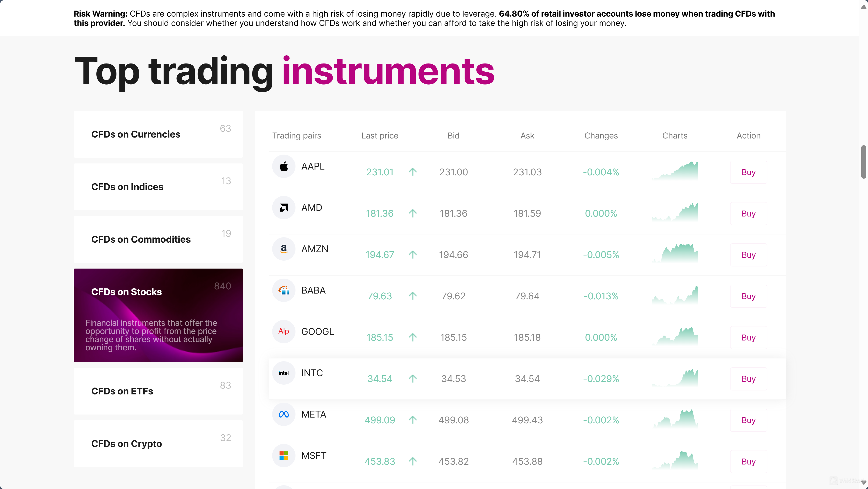Switch to CFDs on Currencies tab
Viewport: 868px width, 489px height.
pos(158,134)
